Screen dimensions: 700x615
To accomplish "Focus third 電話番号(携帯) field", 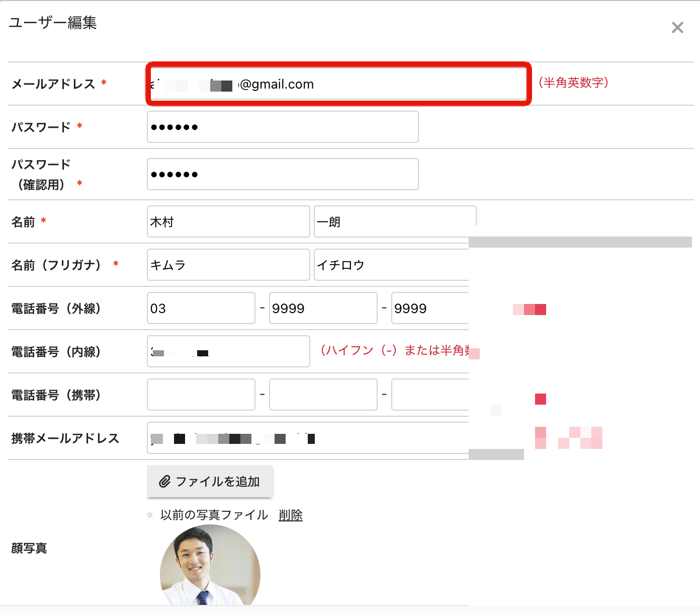I will pos(430,395).
